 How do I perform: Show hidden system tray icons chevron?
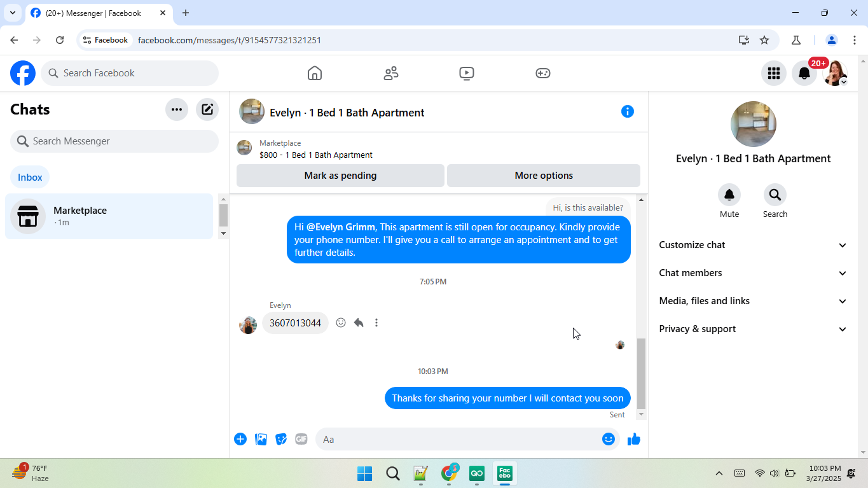(719, 473)
